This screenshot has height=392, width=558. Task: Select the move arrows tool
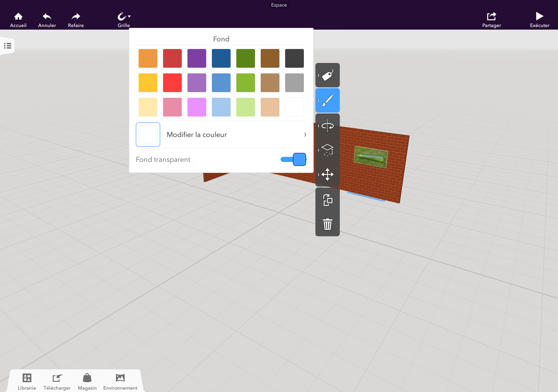coord(327,174)
